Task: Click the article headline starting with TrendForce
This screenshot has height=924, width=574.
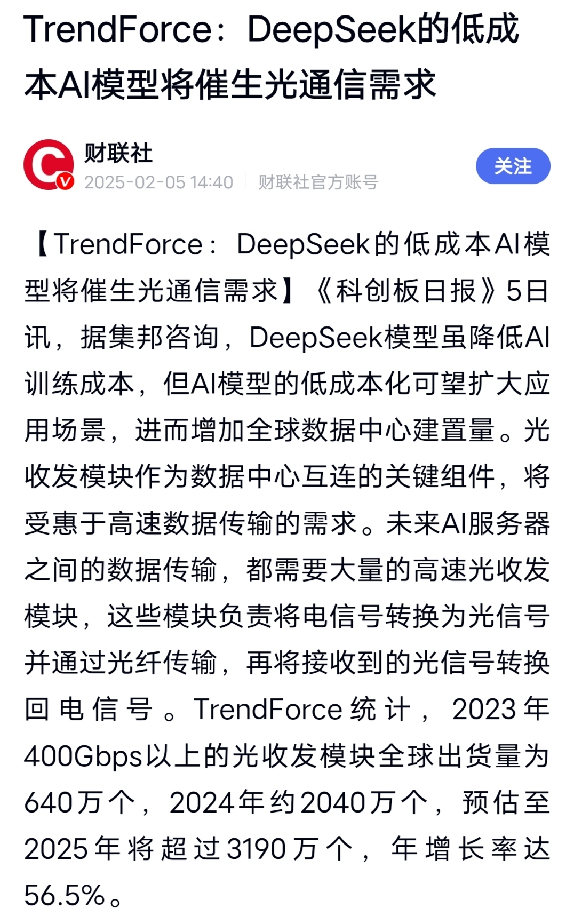Action: (x=271, y=57)
